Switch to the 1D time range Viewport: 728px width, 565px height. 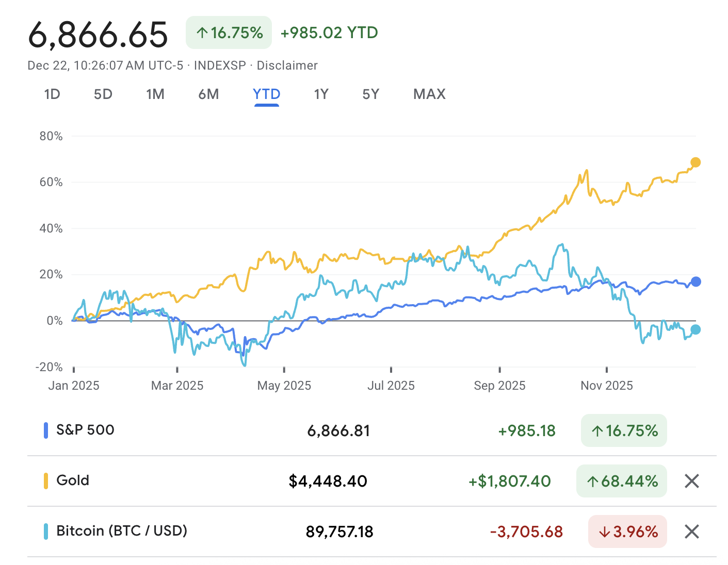(x=52, y=94)
